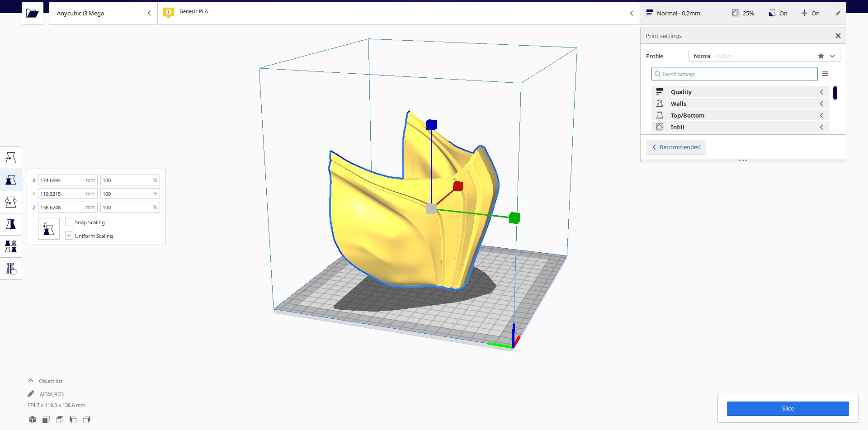Select the Rotate tool in left toolbar
Image resolution: width=868 pixels, height=430 pixels.
click(x=11, y=202)
